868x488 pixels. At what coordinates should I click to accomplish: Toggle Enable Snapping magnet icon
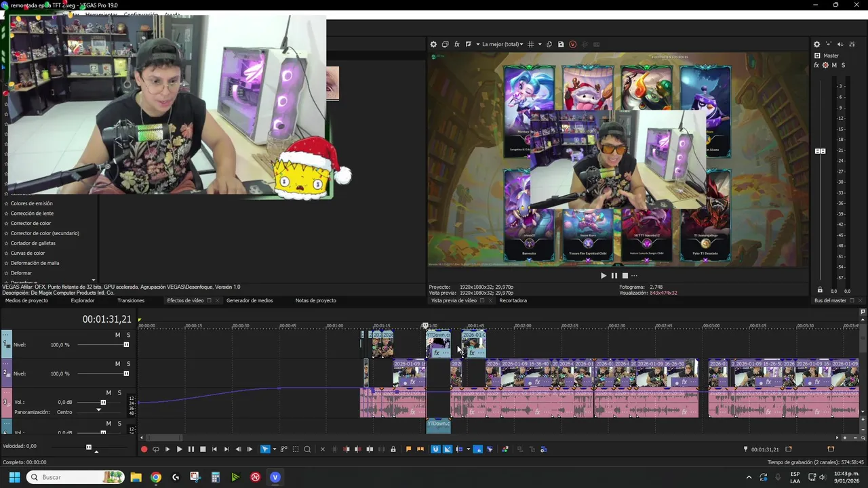(x=435, y=449)
